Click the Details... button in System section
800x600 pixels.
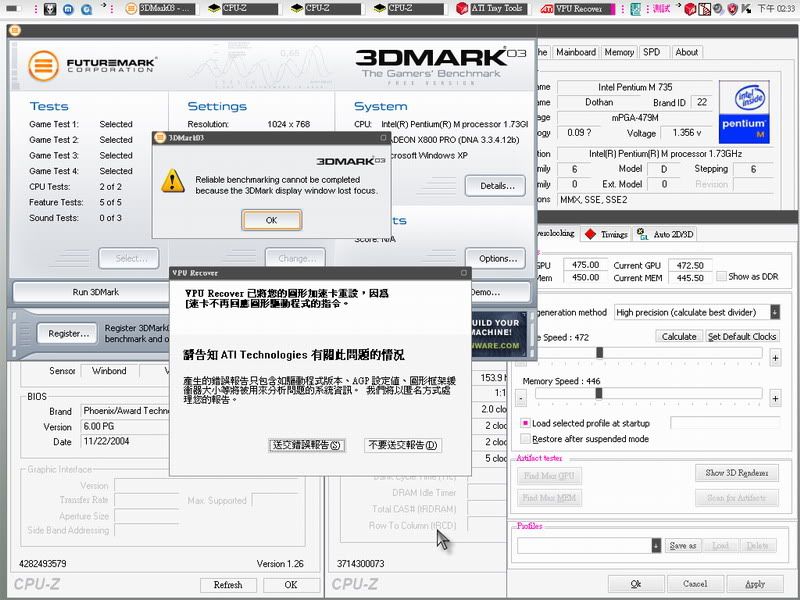496,186
